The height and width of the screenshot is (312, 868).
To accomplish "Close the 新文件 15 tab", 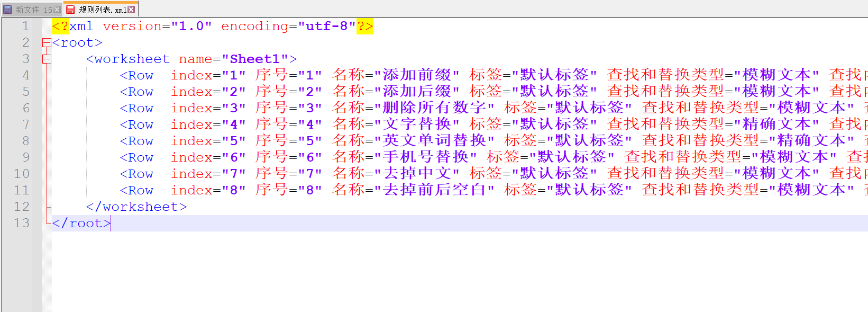I will pos(57,10).
